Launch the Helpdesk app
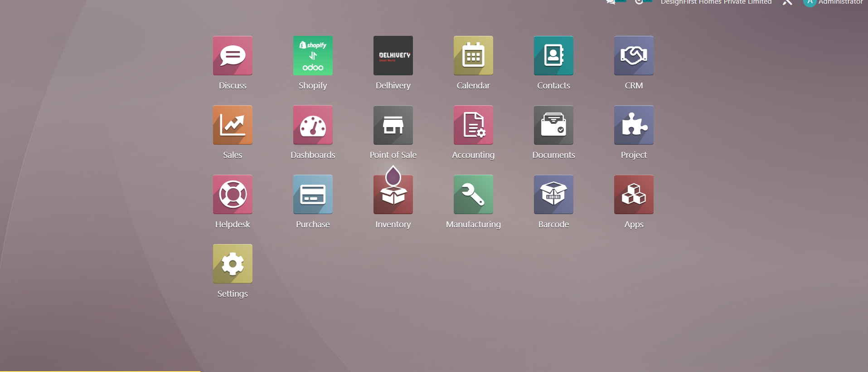The width and height of the screenshot is (868, 372). [233, 195]
